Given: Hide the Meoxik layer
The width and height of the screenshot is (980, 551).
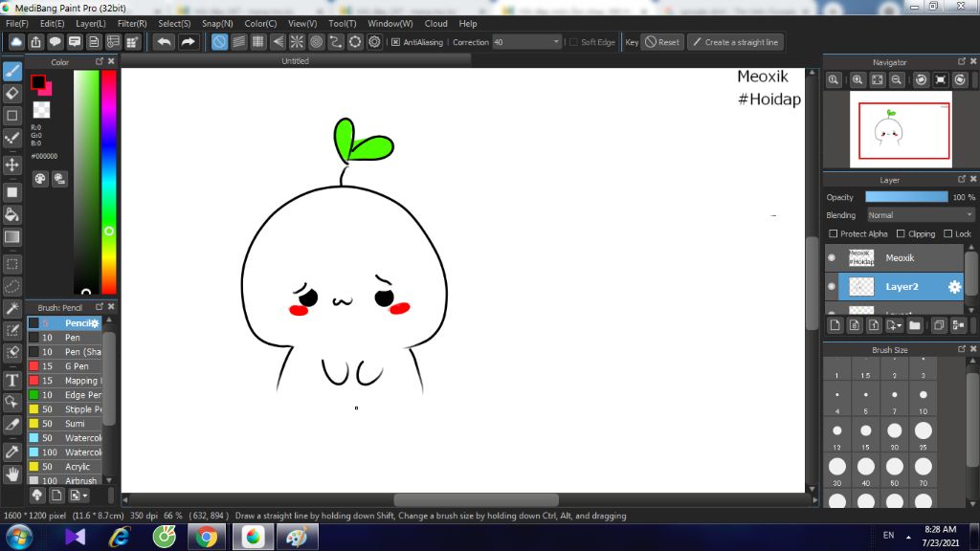Looking at the screenshot, I should coord(832,257).
